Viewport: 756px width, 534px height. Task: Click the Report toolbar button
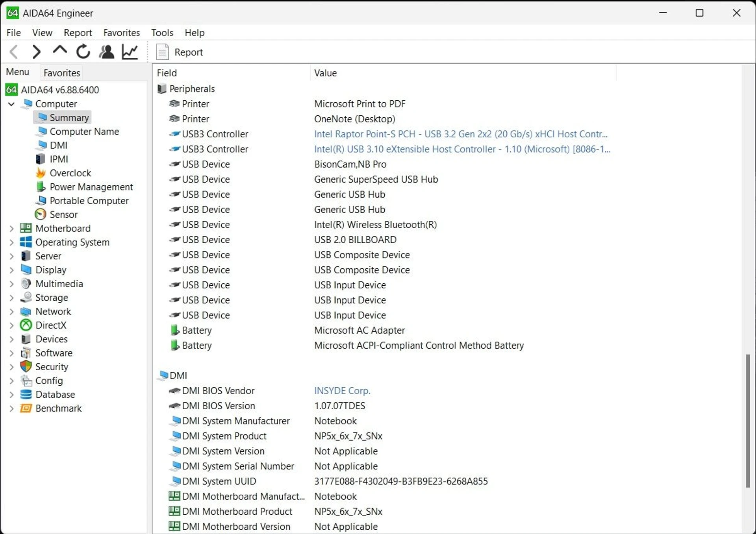[x=180, y=52]
